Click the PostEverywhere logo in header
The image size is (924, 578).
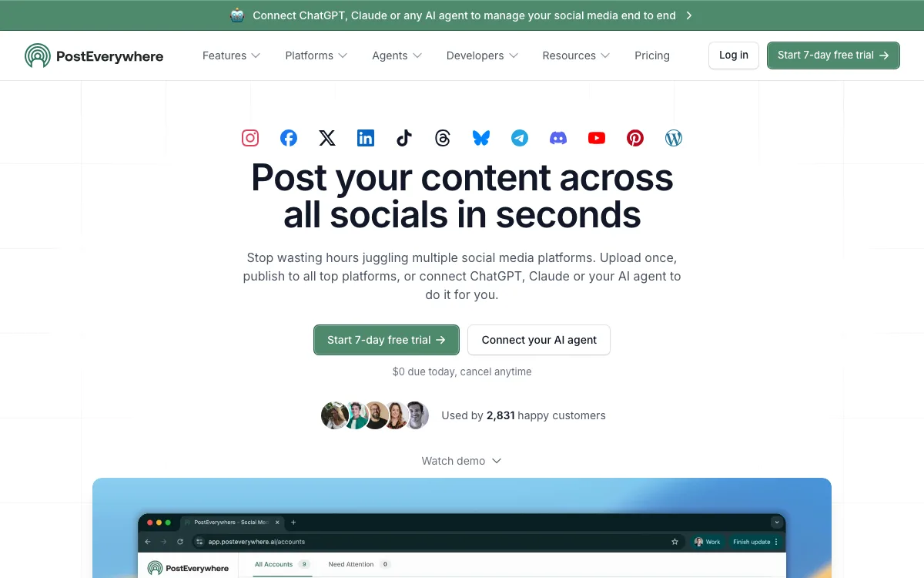[x=94, y=55]
